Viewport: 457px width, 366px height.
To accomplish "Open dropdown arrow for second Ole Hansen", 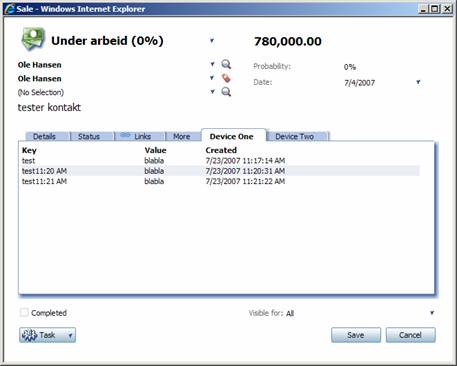I will 212,78.
